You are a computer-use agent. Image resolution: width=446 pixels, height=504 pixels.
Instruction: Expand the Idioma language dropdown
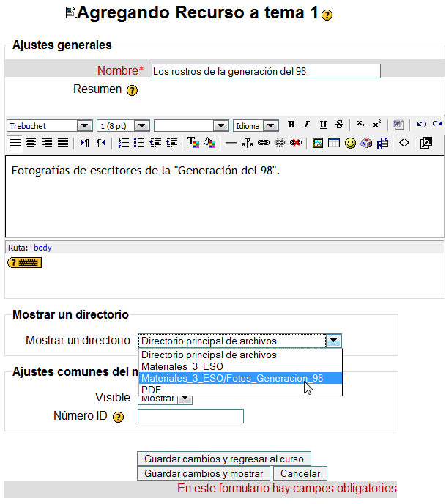coord(256,126)
